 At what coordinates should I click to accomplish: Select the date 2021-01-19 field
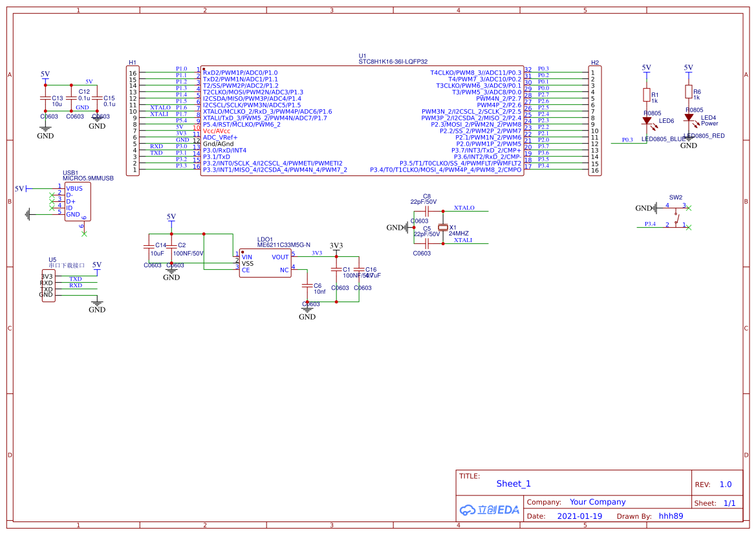(579, 516)
